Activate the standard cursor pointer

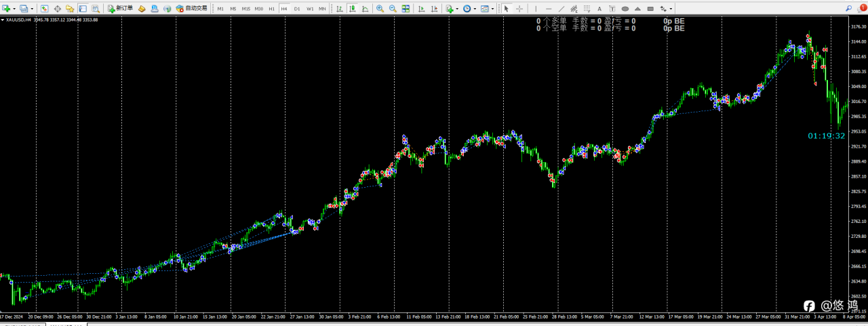506,9
